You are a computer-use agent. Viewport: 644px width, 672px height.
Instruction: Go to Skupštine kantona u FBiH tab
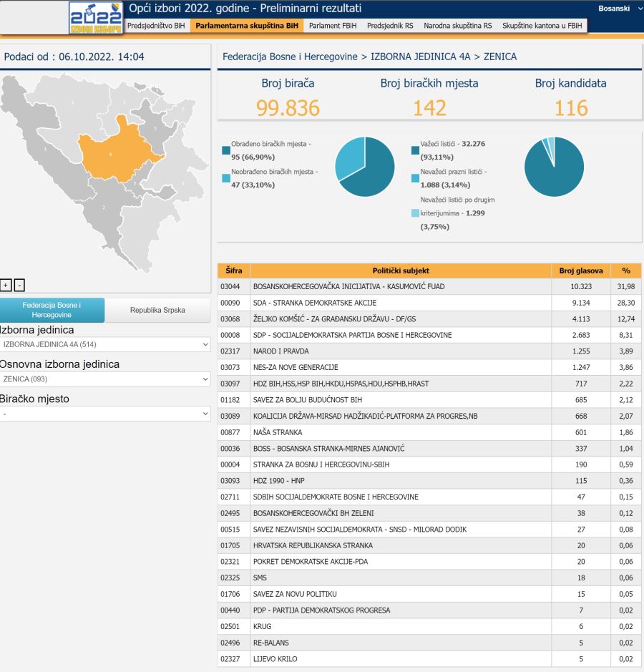[542, 25]
